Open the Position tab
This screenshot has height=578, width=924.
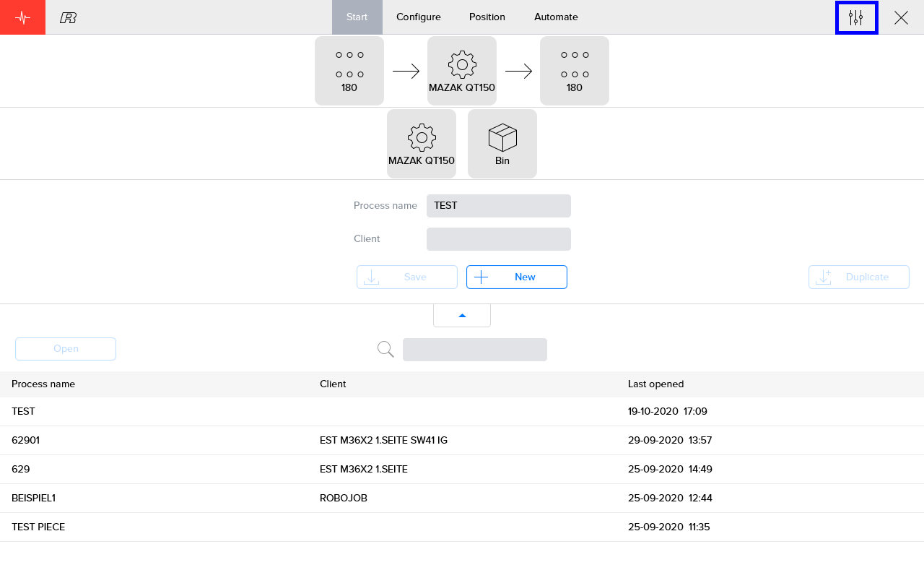tap(487, 17)
